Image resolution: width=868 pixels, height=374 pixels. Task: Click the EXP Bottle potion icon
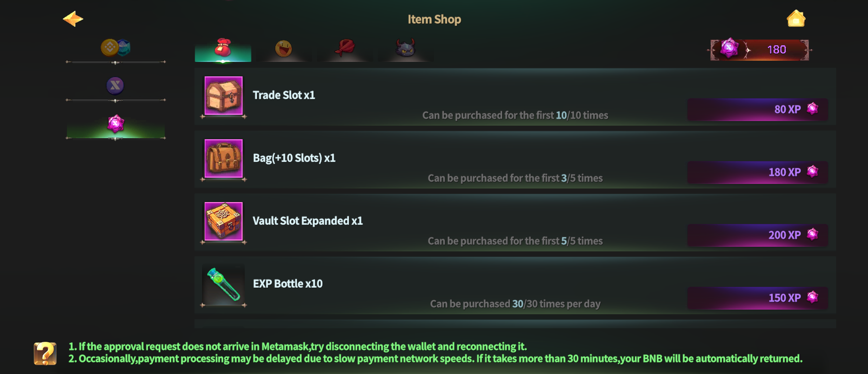click(x=223, y=284)
